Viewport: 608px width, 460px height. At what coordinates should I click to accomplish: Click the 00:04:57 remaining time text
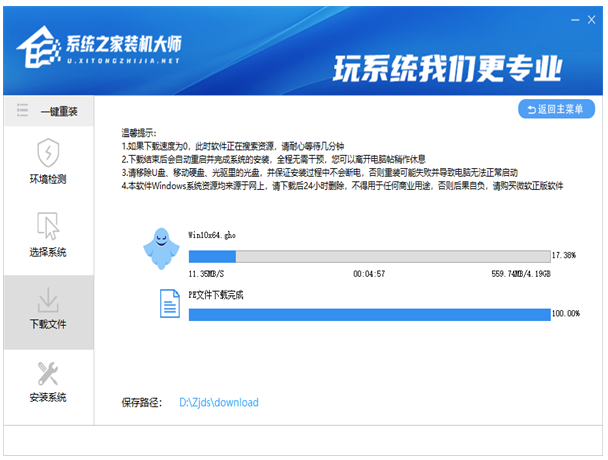point(369,273)
